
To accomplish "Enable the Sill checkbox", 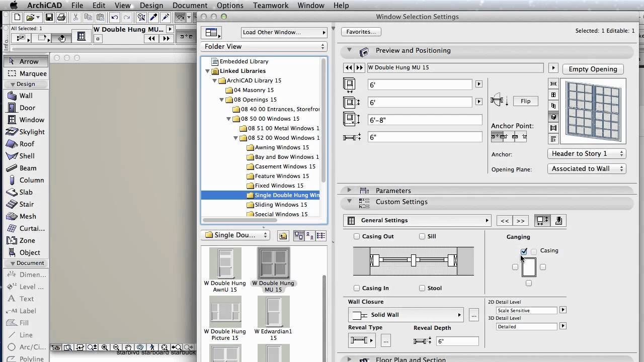I will [422, 236].
